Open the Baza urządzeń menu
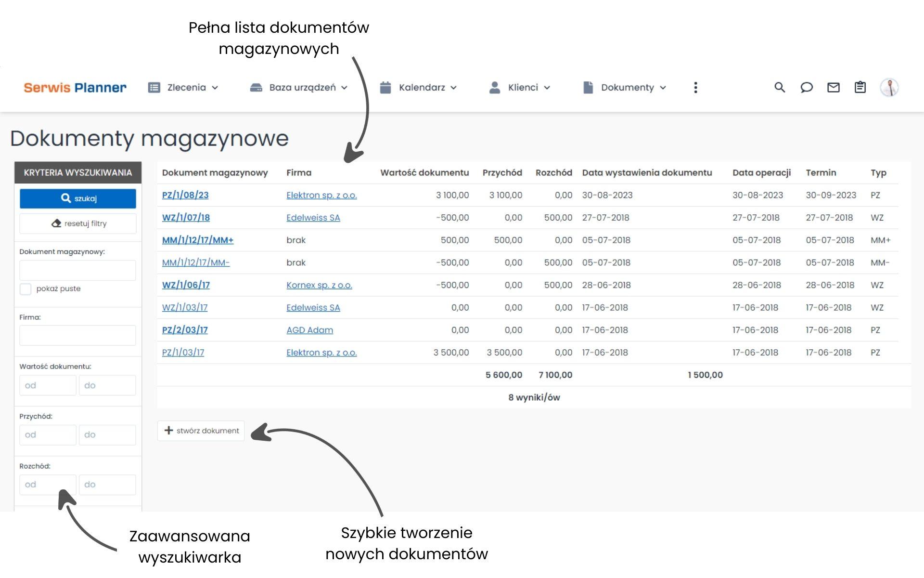924x578 pixels. point(299,88)
